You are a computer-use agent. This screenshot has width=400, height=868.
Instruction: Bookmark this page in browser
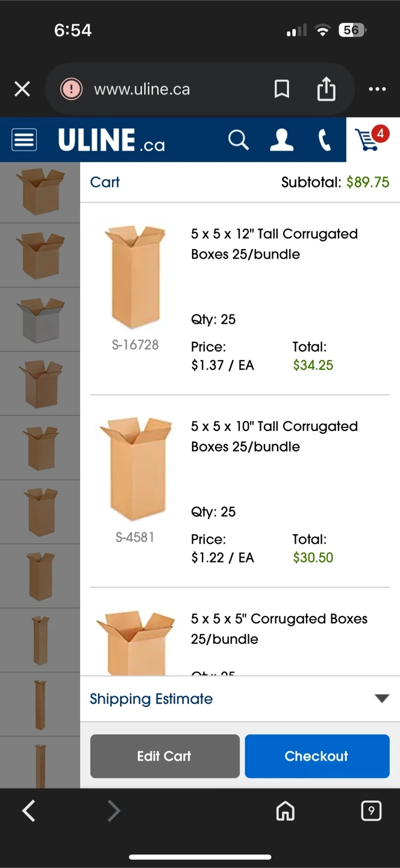[x=281, y=89]
